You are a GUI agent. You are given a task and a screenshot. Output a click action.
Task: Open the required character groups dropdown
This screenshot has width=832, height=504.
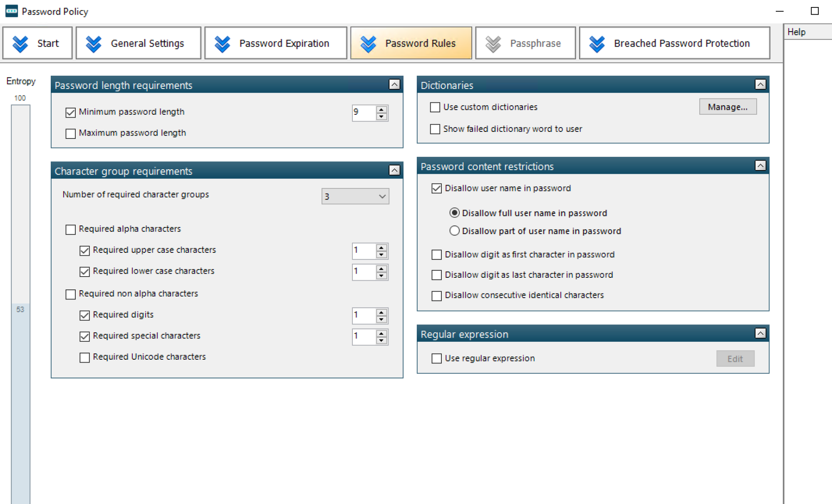(x=355, y=196)
